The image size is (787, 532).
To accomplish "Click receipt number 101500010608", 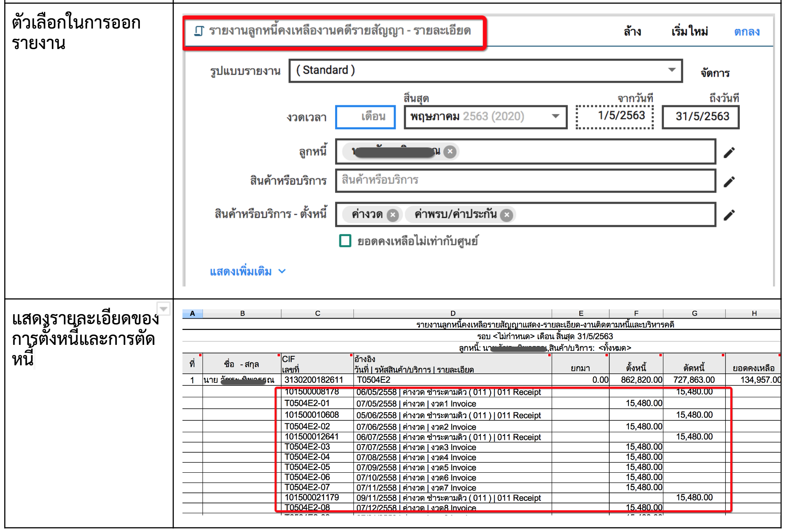I will [312, 415].
